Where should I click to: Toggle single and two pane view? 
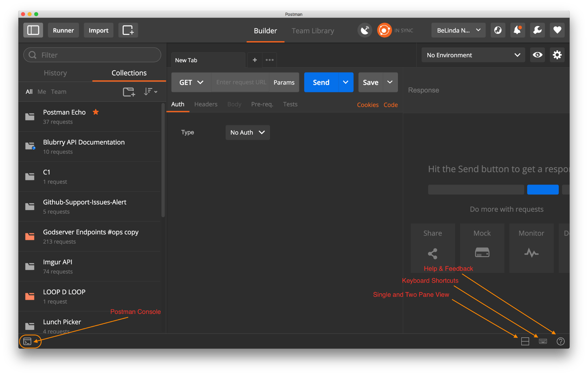525,341
